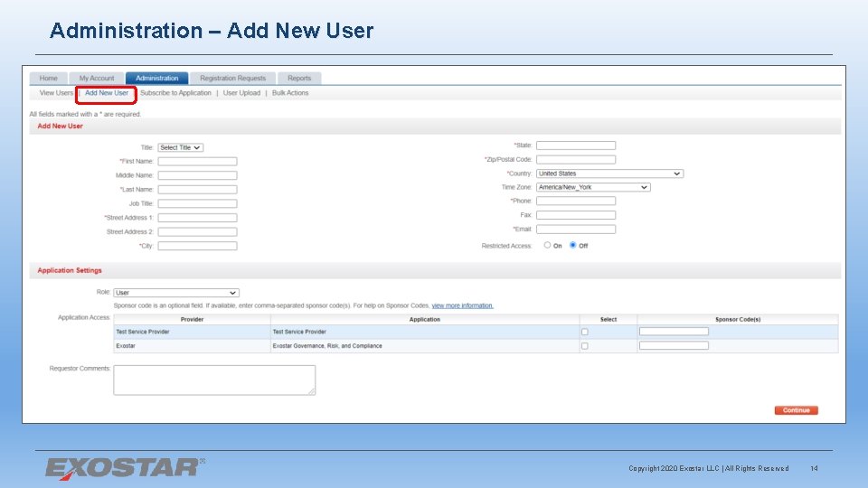Open the Add New User submenu link
Screen dimensions: 868x488
(x=107, y=93)
